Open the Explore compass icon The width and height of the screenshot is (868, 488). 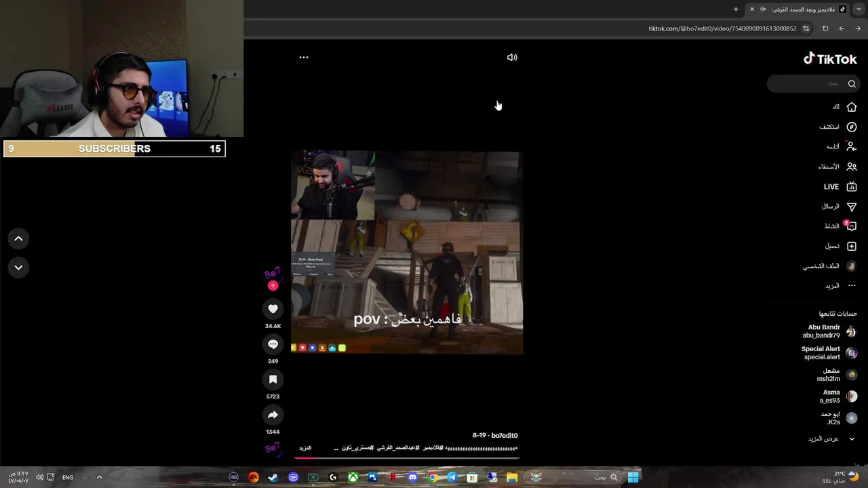(x=852, y=127)
